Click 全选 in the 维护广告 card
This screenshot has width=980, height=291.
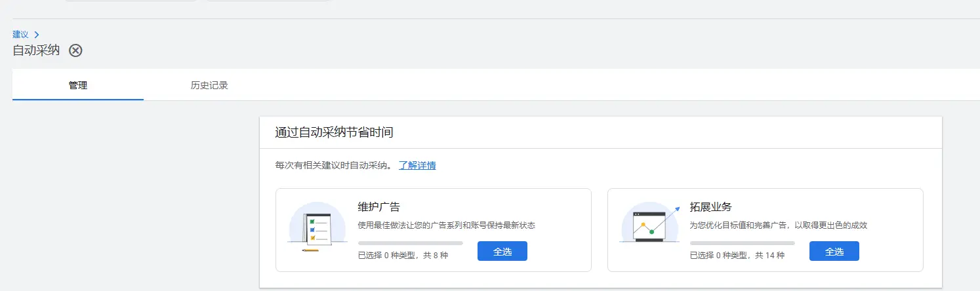[502, 251]
